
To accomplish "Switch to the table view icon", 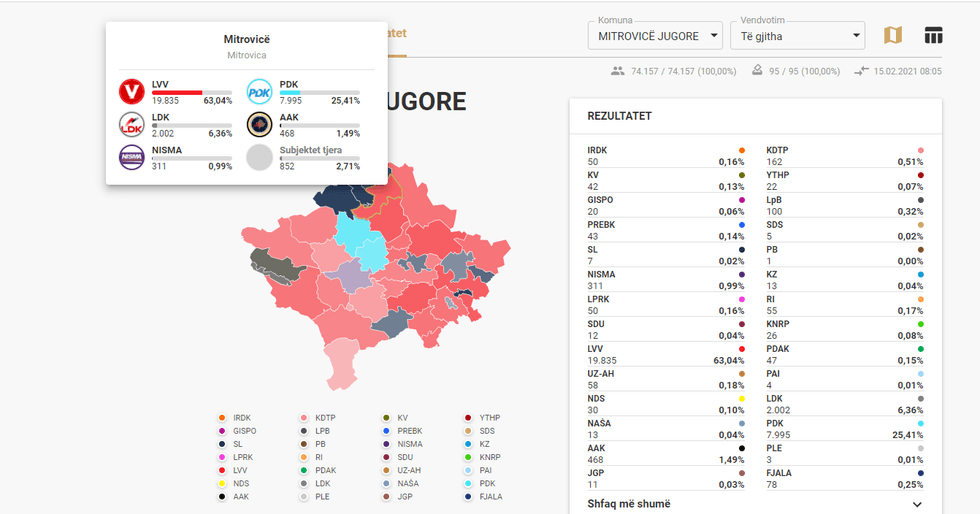I will 933,36.
